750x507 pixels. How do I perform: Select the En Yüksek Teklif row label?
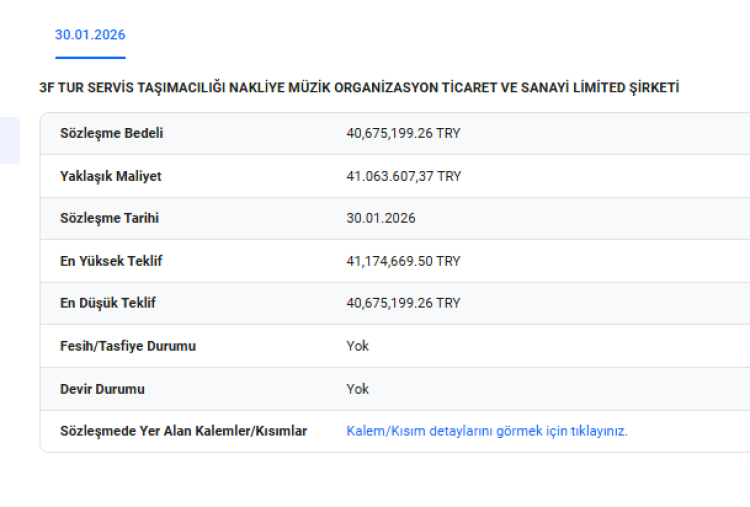tap(111, 261)
